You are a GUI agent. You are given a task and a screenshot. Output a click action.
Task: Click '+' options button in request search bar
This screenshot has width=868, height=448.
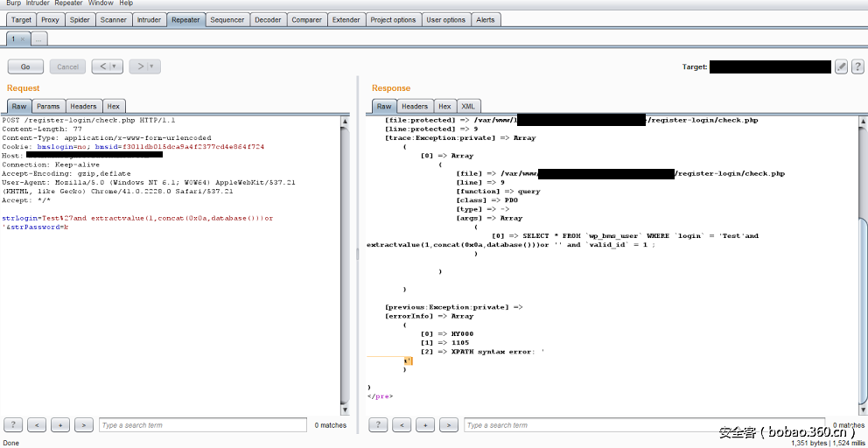[60, 425]
